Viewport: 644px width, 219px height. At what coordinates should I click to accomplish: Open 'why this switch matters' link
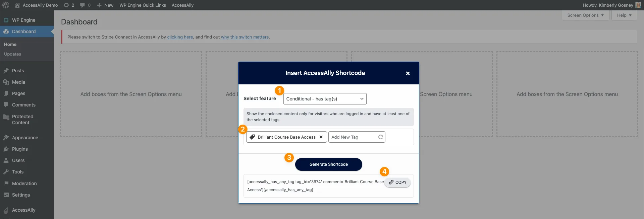point(245,37)
